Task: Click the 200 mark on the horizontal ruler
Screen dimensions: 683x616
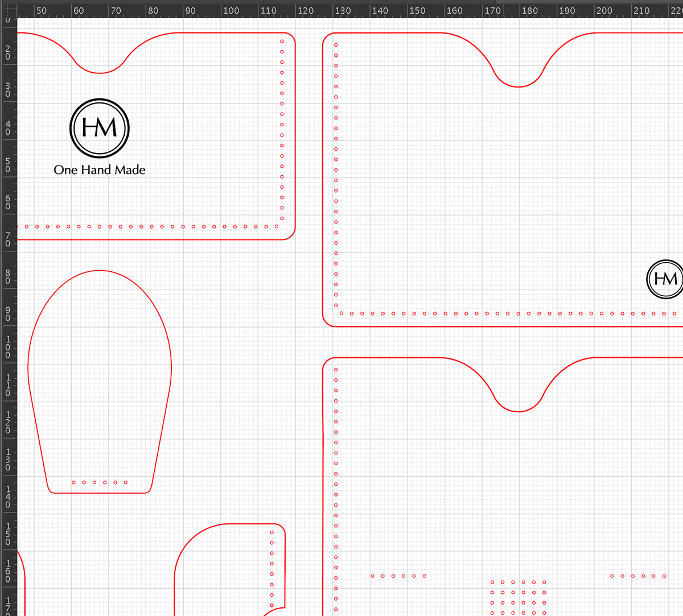Action: [604, 11]
